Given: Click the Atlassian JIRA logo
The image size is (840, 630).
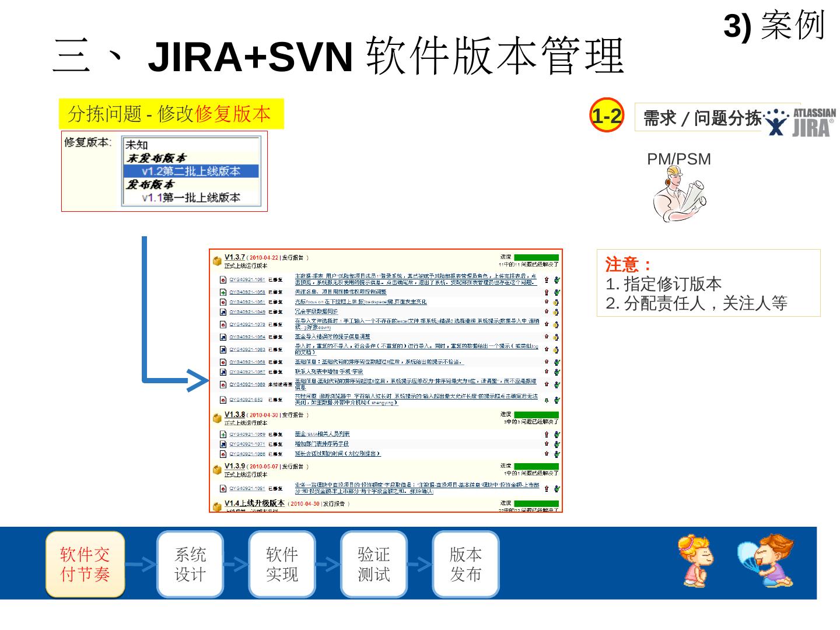Looking at the screenshot, I should pyautogui.click(x=800, y=121).
